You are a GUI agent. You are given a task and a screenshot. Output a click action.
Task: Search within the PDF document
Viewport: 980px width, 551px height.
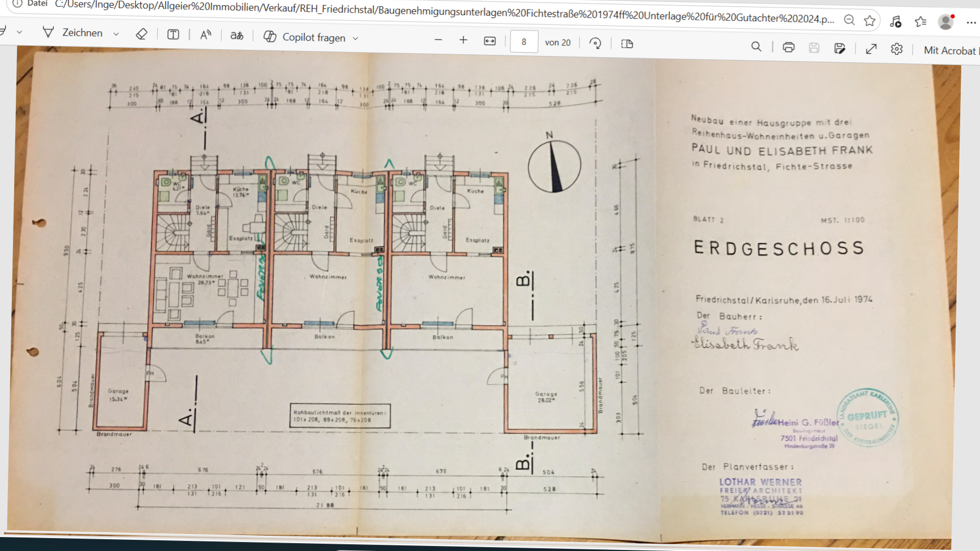coord(756,46)
